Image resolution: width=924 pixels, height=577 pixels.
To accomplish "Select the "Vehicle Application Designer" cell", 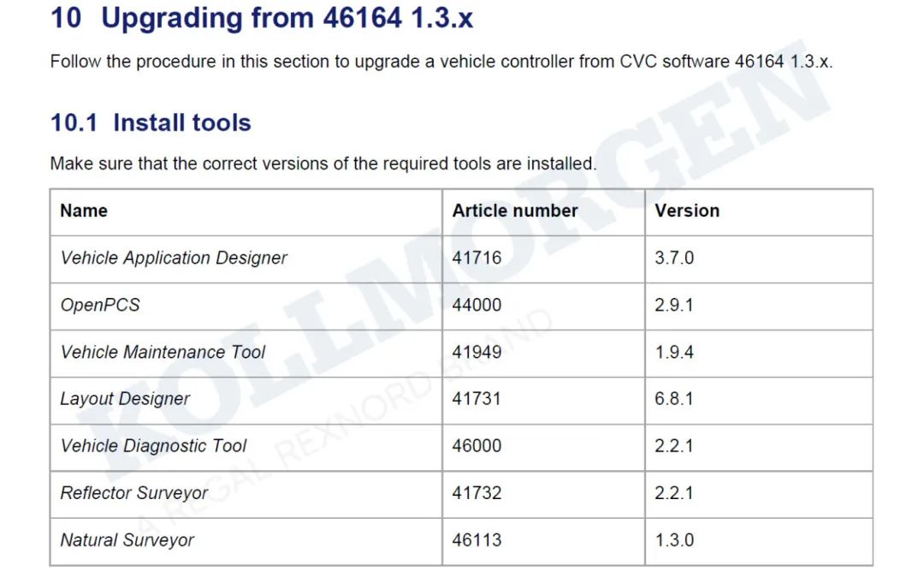I will coord(174,258).
